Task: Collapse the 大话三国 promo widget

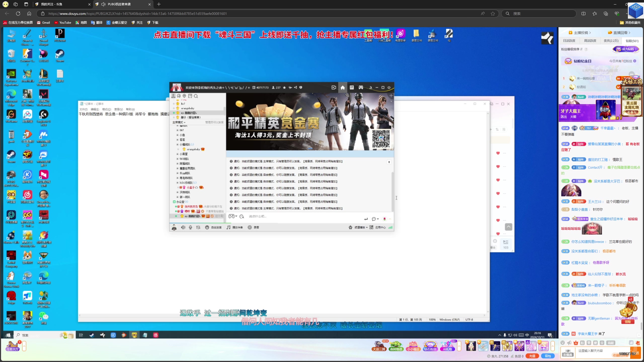Action: 632,74
